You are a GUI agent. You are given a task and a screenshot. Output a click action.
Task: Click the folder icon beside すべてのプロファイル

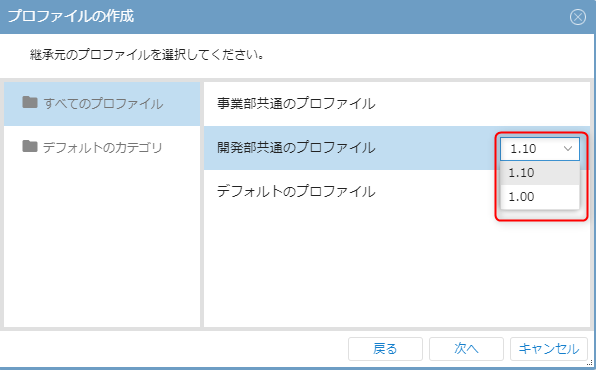(30, 102)
